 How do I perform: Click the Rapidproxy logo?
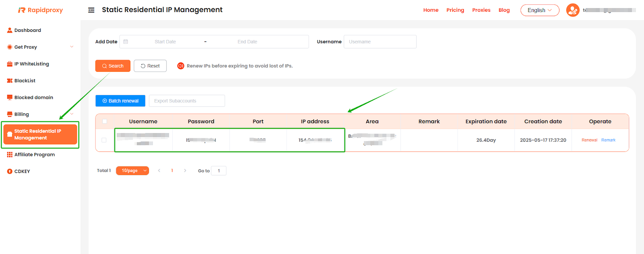click(40, 10)
